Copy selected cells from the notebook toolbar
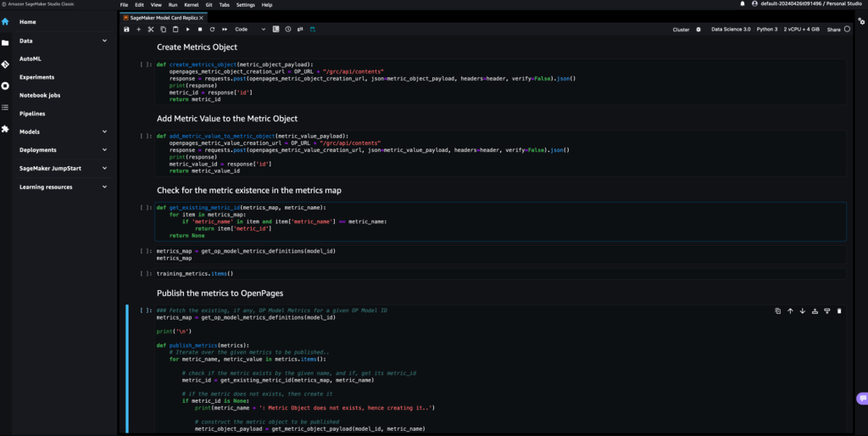This screenshot has height=436, width=868. [163, 30]
